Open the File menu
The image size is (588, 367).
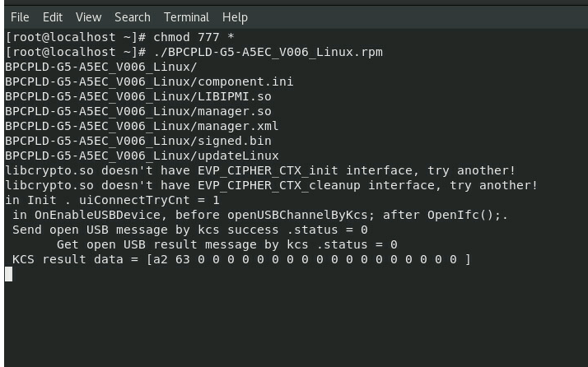[20, 17]
